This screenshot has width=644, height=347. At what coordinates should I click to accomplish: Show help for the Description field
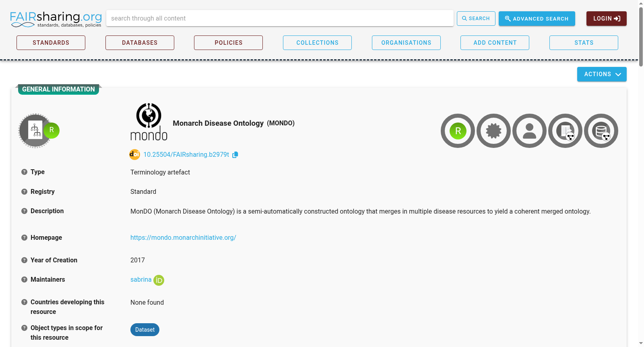coord(24,211)
